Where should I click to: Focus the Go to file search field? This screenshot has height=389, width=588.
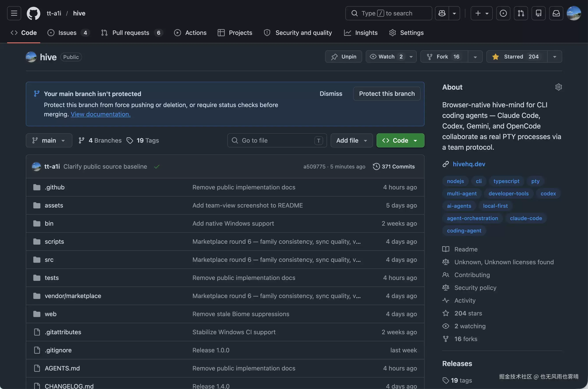[x=277, y=140]
